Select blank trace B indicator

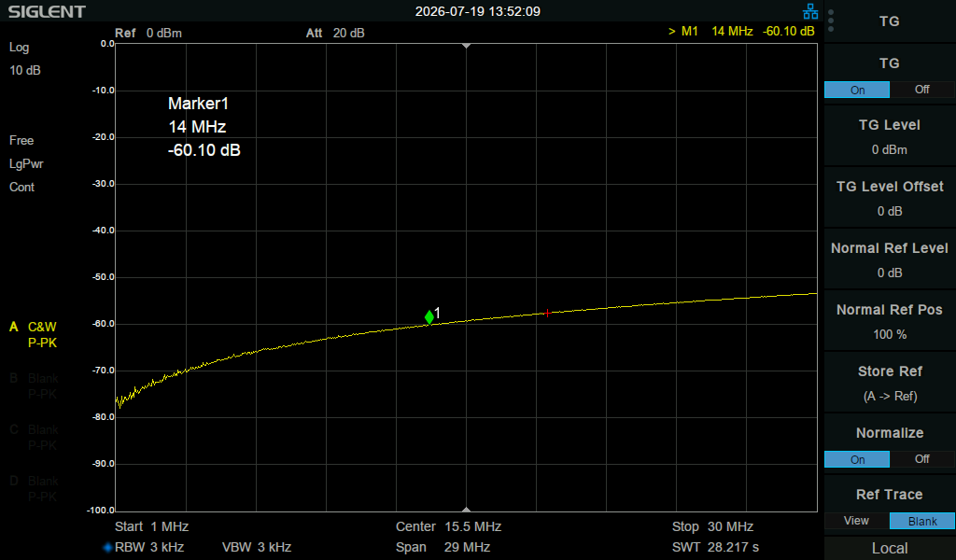coord(34,385)
